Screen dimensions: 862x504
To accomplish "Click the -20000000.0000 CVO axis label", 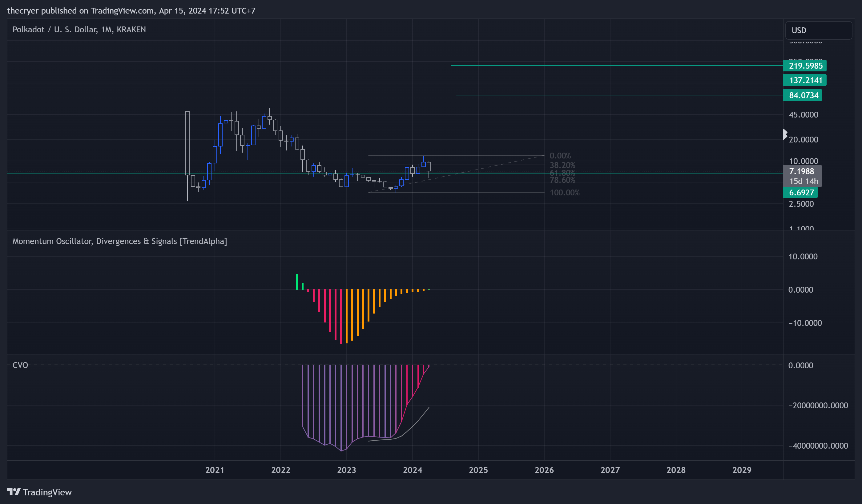I will [x=818, y=405].
